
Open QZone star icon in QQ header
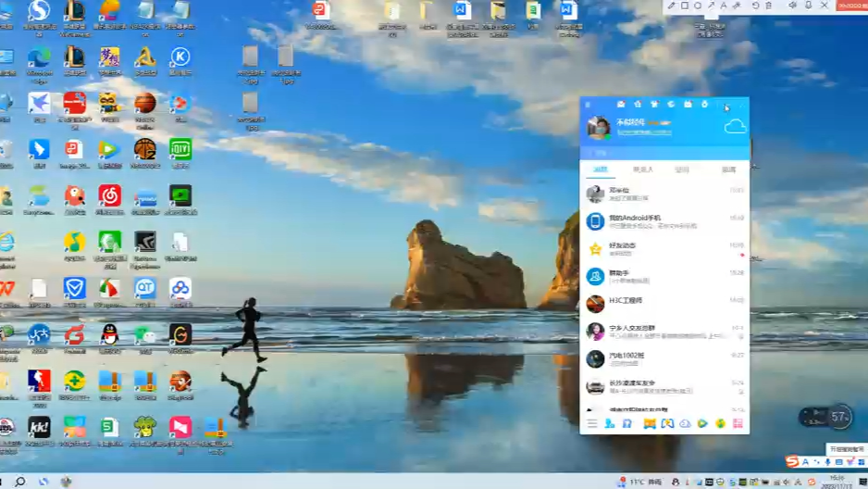tap(638, 104)
